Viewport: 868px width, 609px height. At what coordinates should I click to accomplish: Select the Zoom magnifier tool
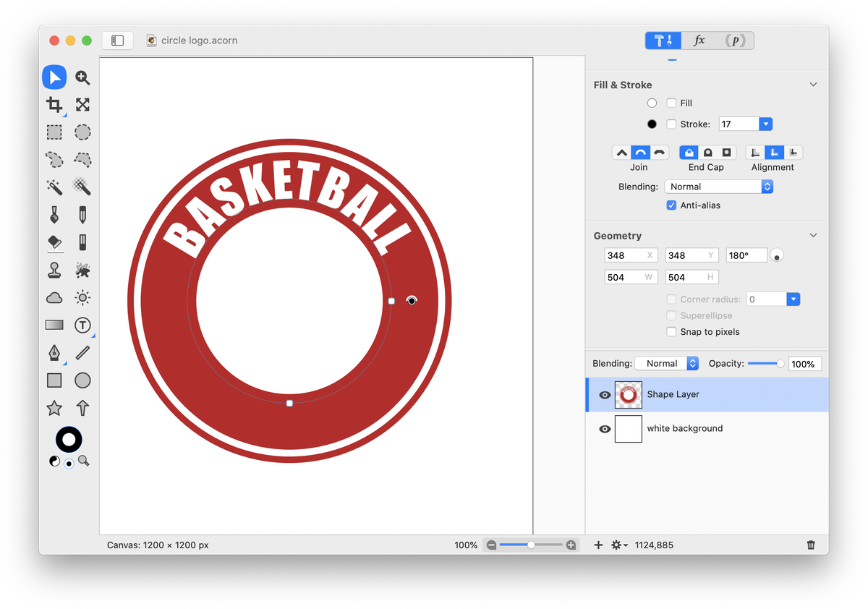coord(82,77)
